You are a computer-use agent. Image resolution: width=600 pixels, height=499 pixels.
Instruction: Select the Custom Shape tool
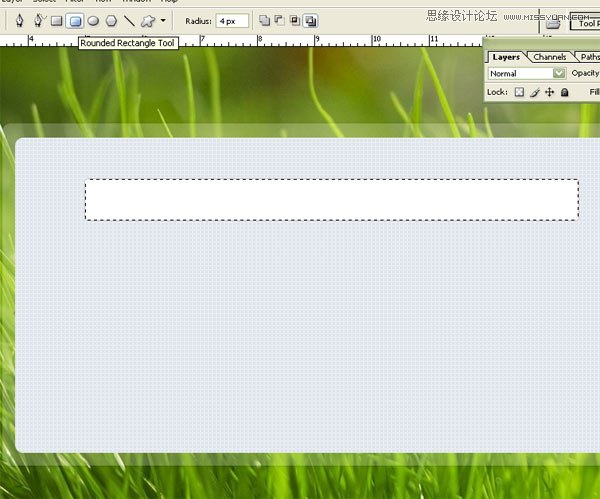click(x=148, y=21)
